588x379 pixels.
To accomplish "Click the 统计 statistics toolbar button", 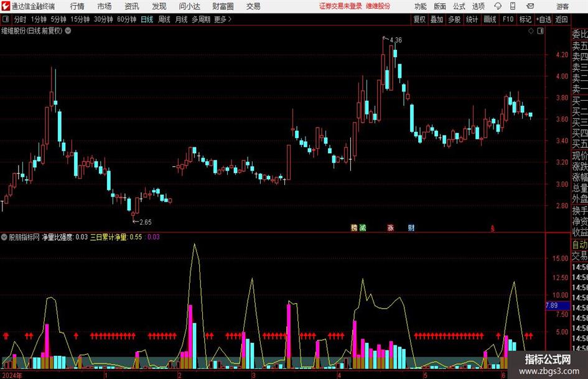I will [472, 19].
